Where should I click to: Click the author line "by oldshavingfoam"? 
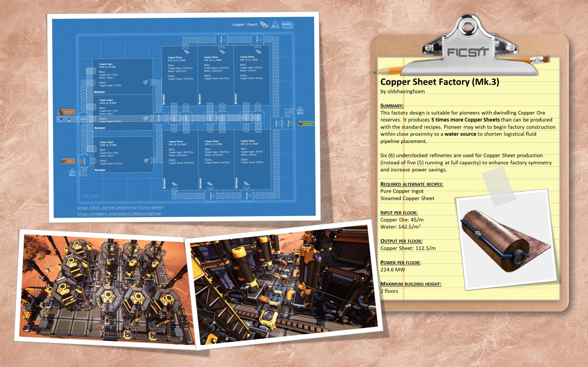(402, 92)
